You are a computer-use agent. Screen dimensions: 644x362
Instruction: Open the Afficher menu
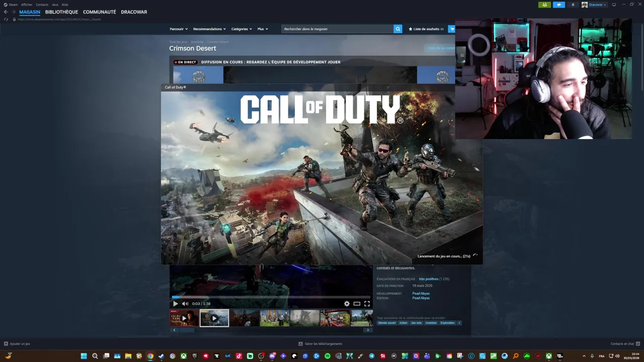click(27, 5)
